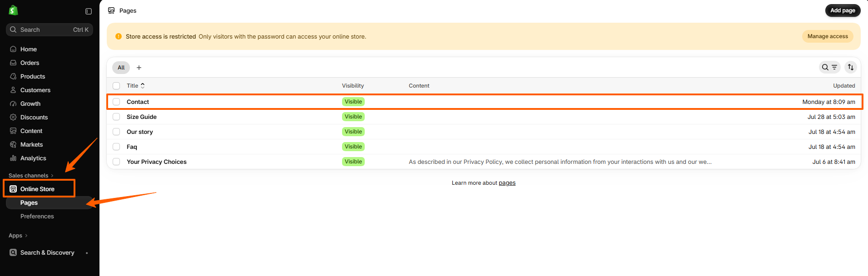The width and height of the screenshot is (868, 276).
Task: Click the Products tag icon
Action: point(13,76)
